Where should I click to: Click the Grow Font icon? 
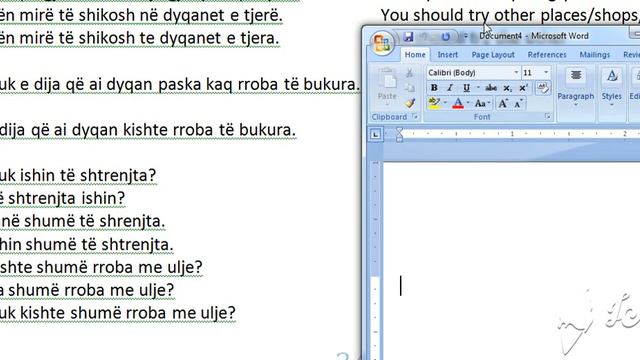(503, 103)
